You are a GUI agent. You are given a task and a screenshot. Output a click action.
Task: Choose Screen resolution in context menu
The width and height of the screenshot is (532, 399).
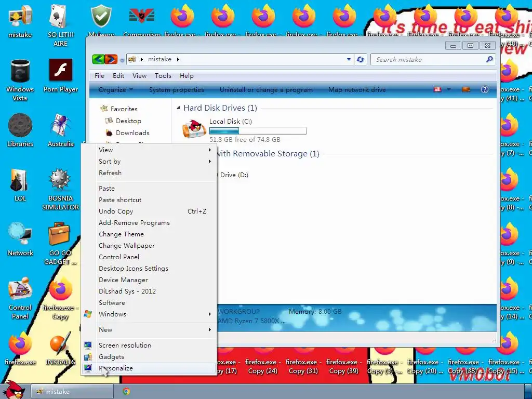[x=149, y=345]
